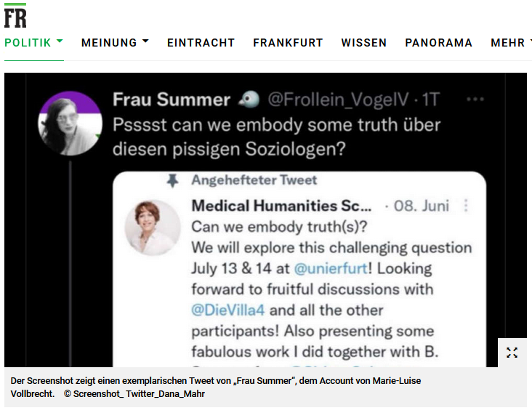Click the three-dot menu on Frau Summer tweet
Screen dimensions: 532x413
[475, 100]
